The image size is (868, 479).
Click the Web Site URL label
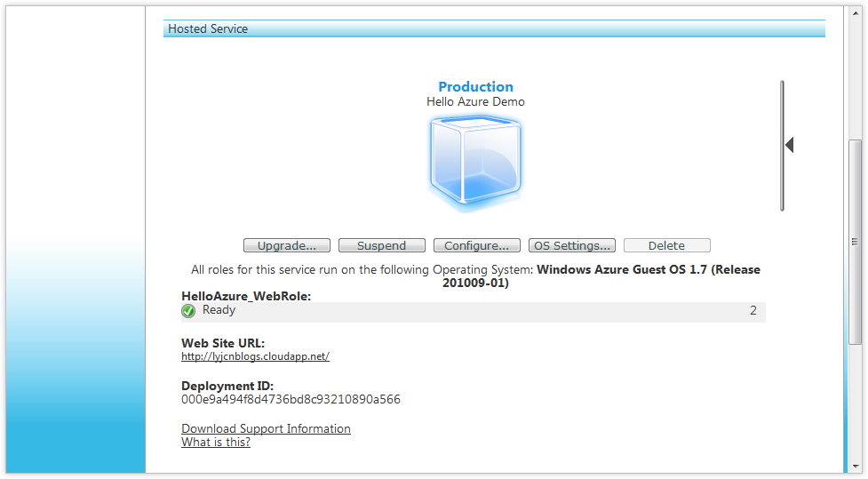pos(223,343)
